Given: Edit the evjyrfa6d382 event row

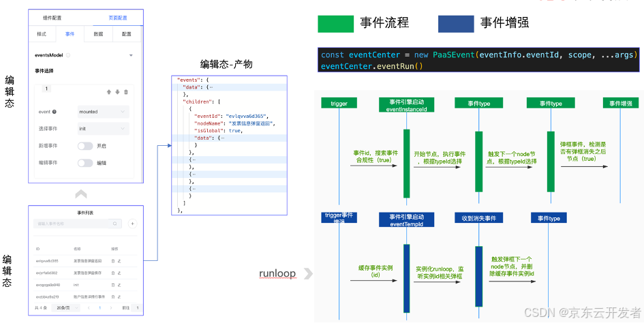Looking at the screenshot, I should [119, 273].
